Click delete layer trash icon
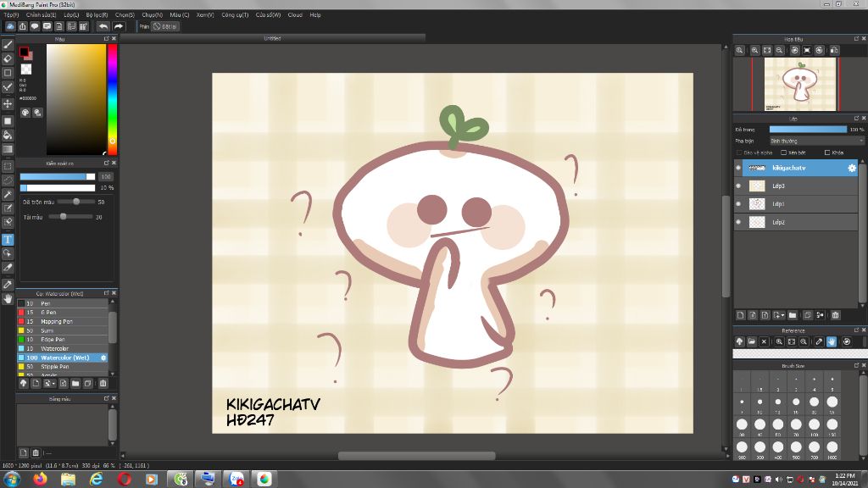 [835, 315]
